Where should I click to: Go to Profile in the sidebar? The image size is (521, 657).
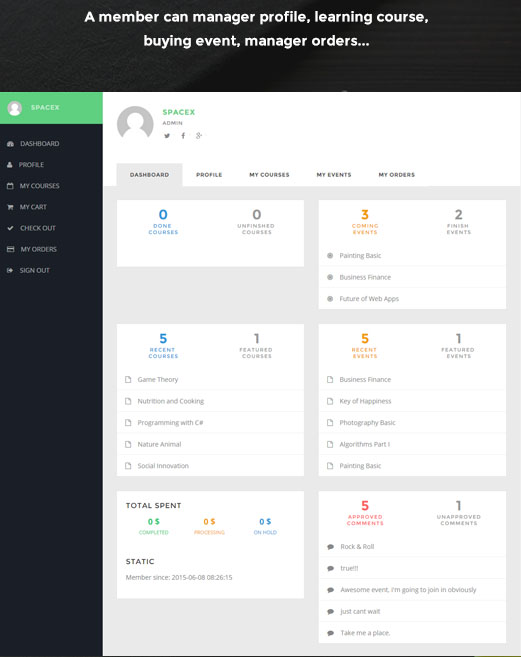tap(31, 165)
